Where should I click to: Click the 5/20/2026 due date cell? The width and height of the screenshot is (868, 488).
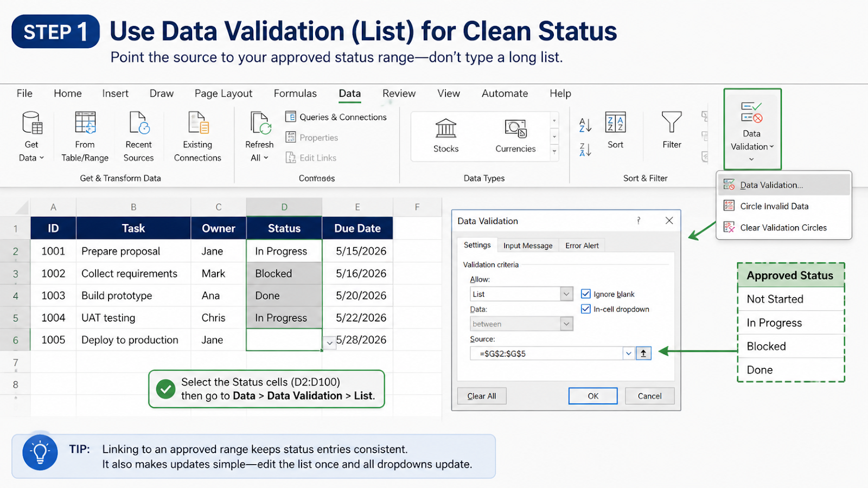[358, 296]
